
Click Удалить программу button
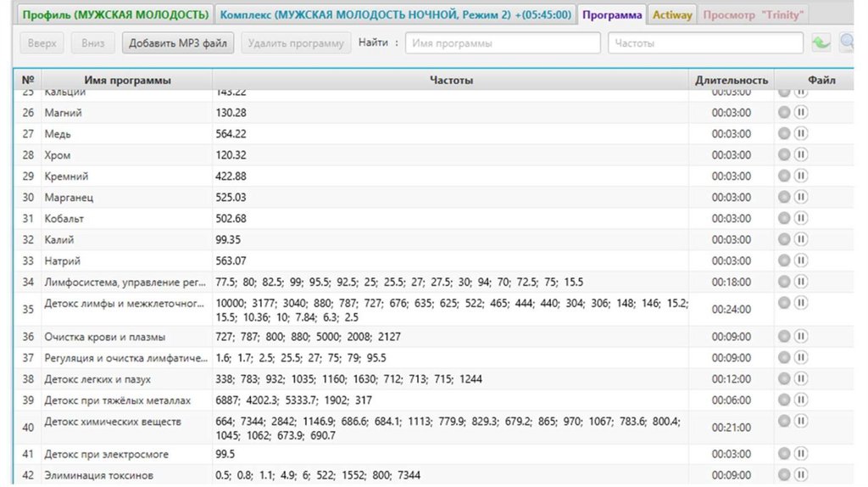point(296,42)
